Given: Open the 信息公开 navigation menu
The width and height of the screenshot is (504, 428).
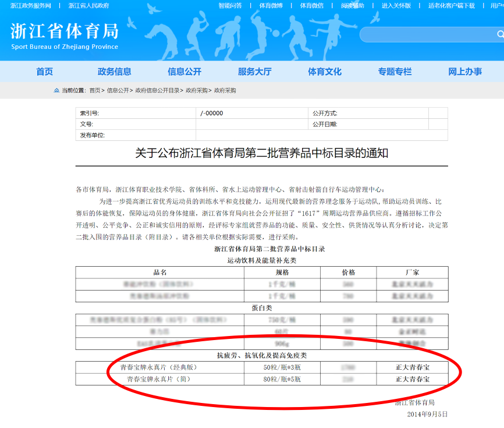Looking at the screenshot, I should [x=184, y=72].
